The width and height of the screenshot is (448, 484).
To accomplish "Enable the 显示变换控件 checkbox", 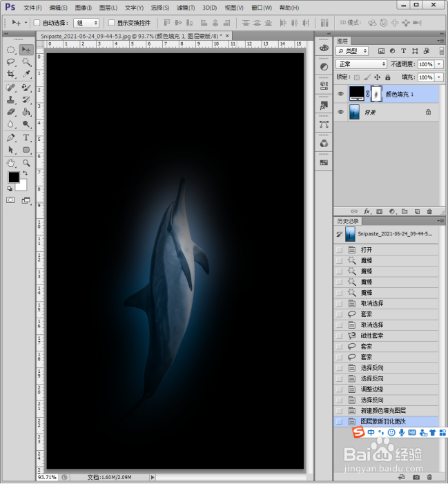I will (112, 23).
